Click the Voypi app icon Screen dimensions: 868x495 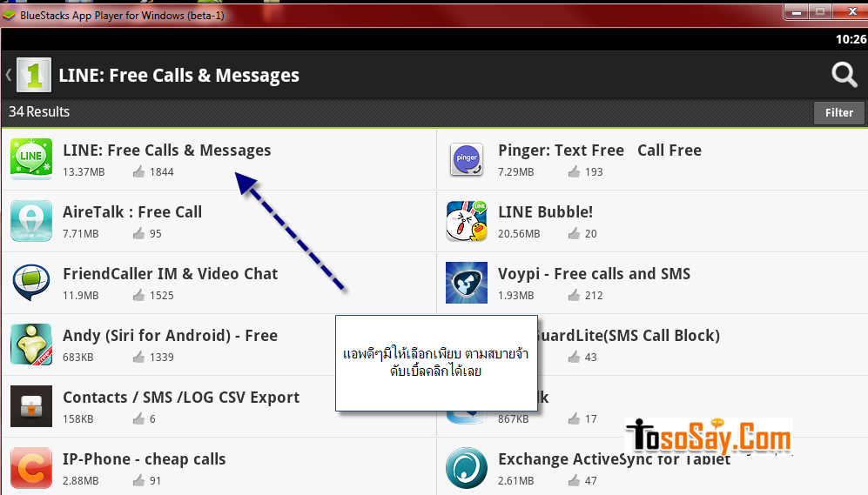466,283
